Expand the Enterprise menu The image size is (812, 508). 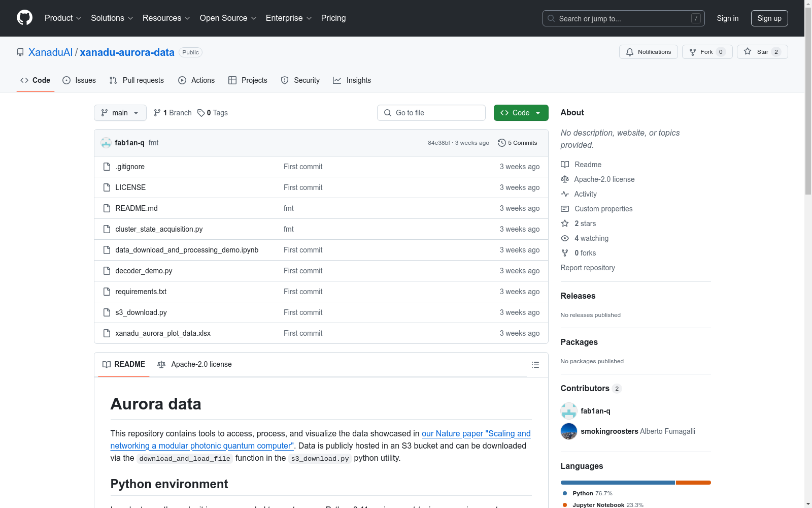289,18
